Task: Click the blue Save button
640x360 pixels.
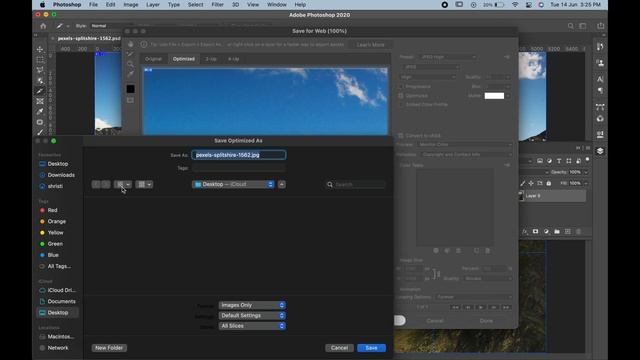Action: pyautogui.click(x=371, y=348)
